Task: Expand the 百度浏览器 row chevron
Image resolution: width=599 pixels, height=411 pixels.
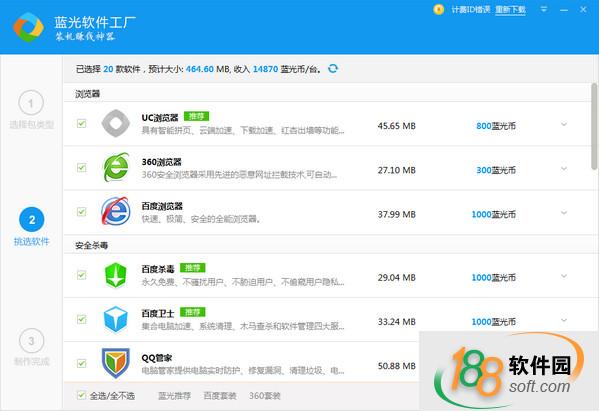Action: (564, 213)
